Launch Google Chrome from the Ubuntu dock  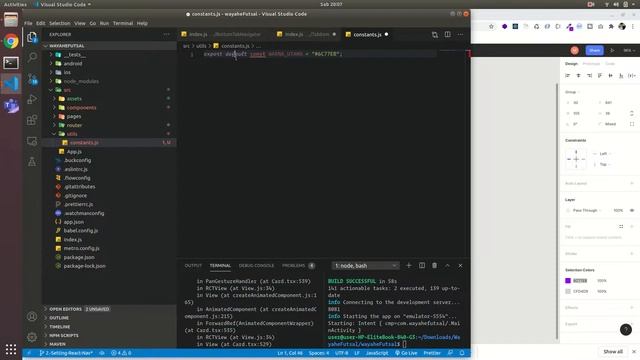tap(11, 41)
